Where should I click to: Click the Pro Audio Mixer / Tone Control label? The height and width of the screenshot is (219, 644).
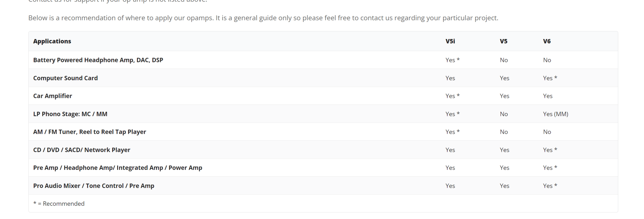point(94,186)
